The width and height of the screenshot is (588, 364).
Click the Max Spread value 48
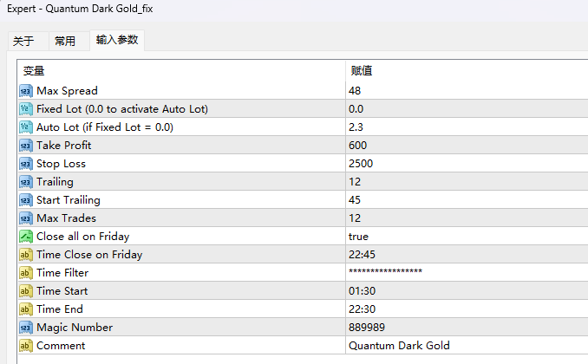(x=355, y=91)
